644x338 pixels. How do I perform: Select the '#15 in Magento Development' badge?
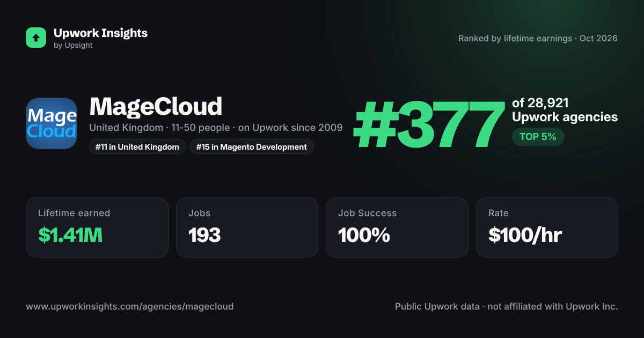point(252,146)
